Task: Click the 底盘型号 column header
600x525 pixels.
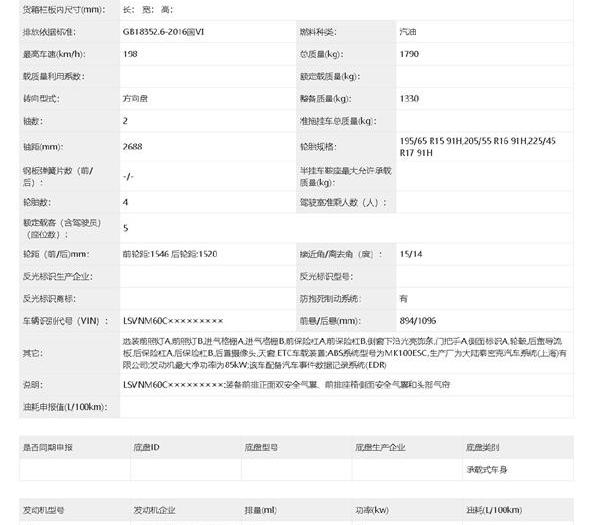Action: point(261,447)
